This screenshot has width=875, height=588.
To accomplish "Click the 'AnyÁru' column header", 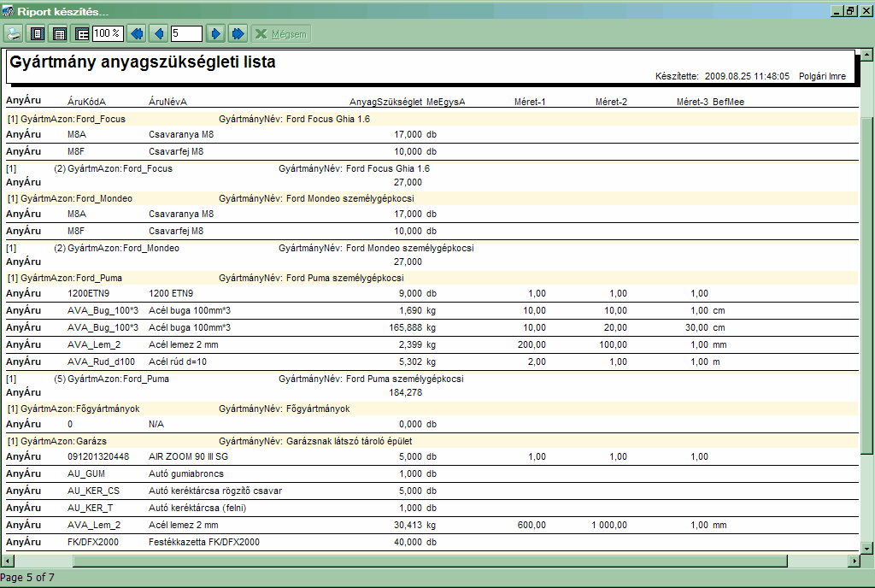I will pos(23,100).
